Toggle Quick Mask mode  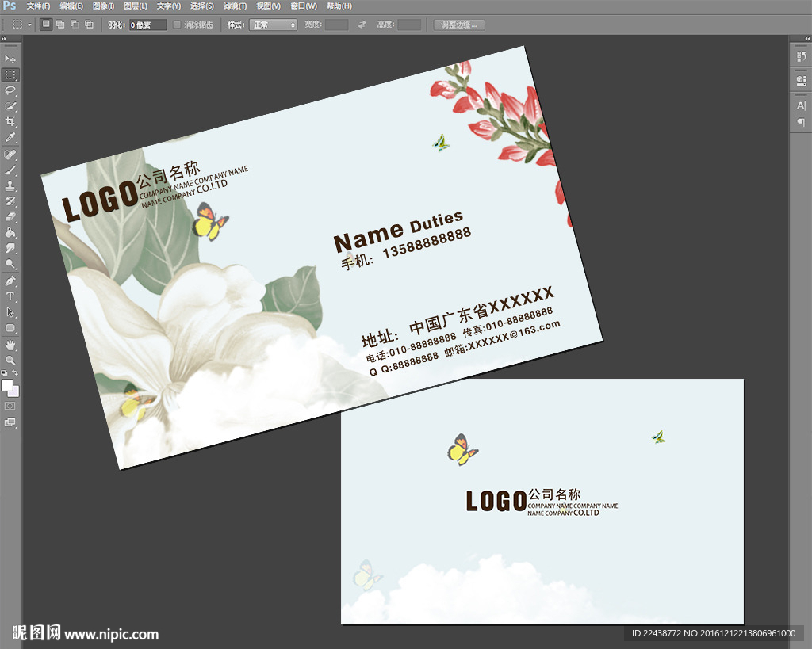pyautogui.click(x=10, y=406)
